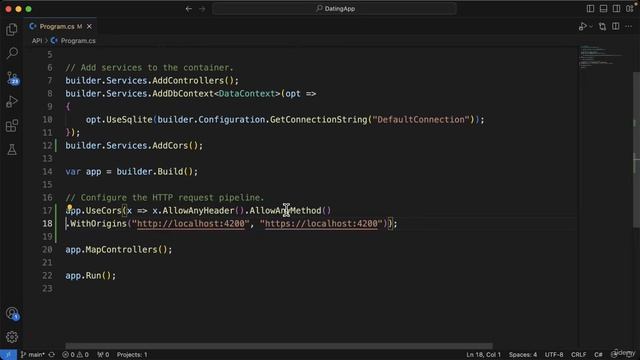This screenshot has width=640, height=360.
Task: Click the DatingApp command center search box
Action: [334, 9]
